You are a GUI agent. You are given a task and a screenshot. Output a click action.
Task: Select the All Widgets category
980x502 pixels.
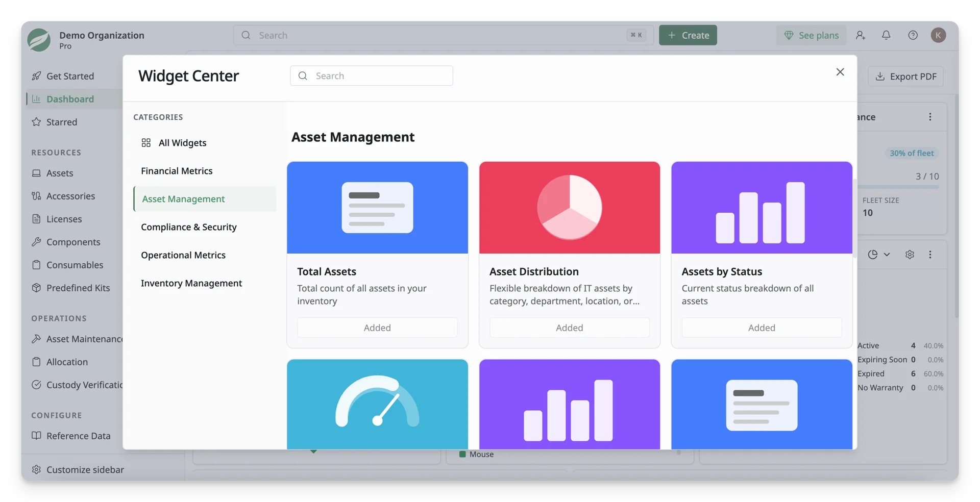point(205,143)
